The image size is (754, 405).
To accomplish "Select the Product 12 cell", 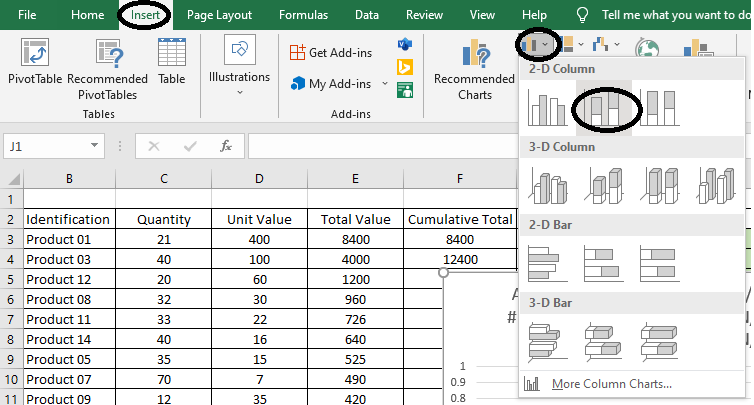I will (x=69, y=279).
